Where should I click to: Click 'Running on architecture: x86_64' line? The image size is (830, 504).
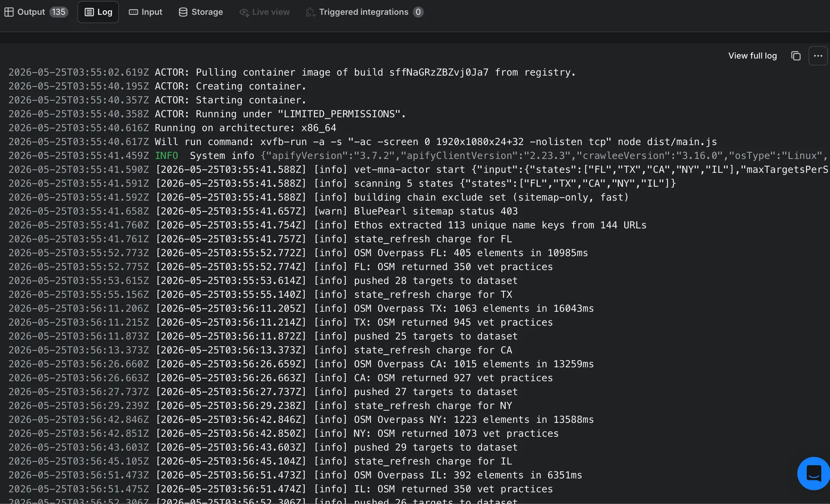172,128
